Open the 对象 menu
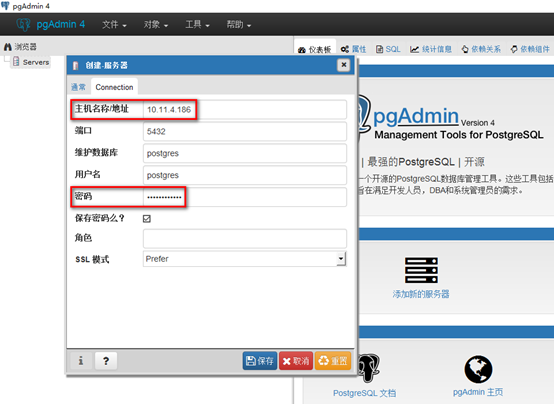Screen dimensions: 554x404 click(156, 25)
